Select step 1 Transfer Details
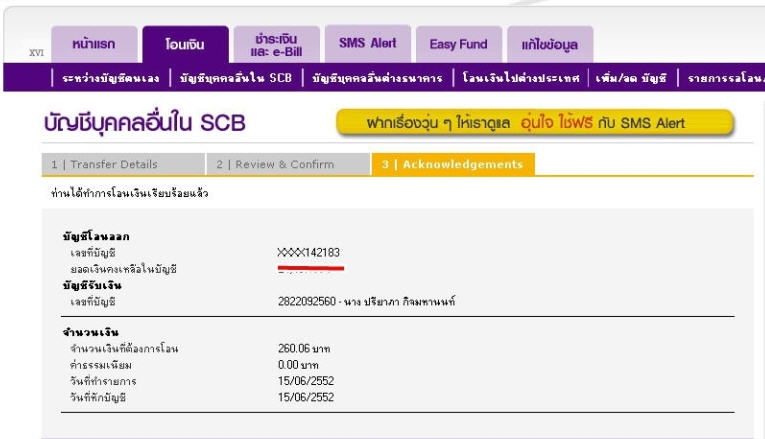Viewport: 765px width, 439px height. [123, 164]
